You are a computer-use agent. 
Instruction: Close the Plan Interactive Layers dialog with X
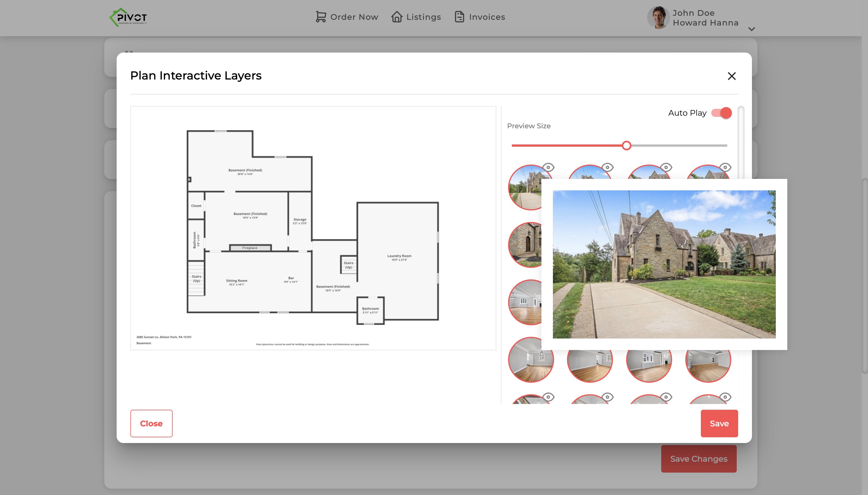click(732, 76)
